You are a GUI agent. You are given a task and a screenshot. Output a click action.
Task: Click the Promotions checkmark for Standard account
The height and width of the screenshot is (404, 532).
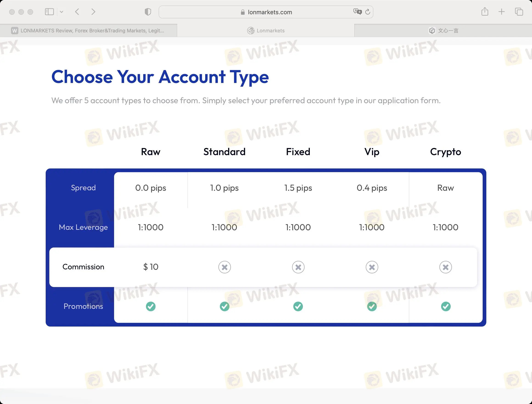[224, 306]
